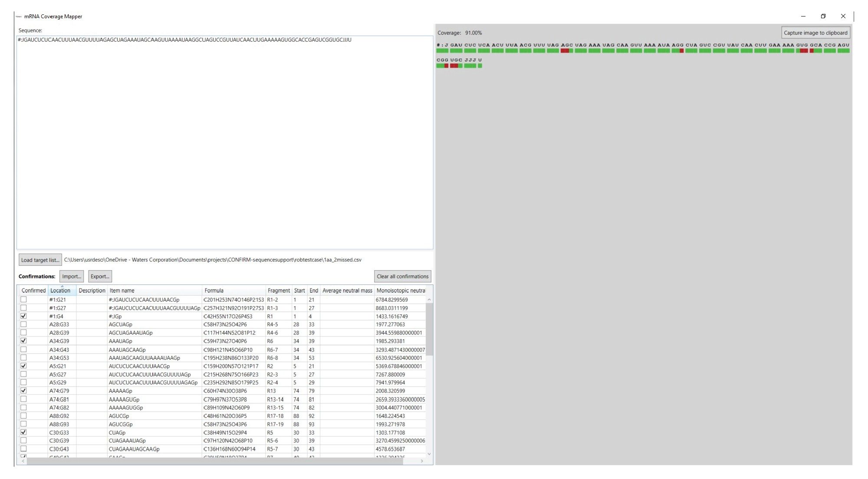Select the Fragment column header to sort
Screen dimensions: 868x479
(x=278, y=290)
